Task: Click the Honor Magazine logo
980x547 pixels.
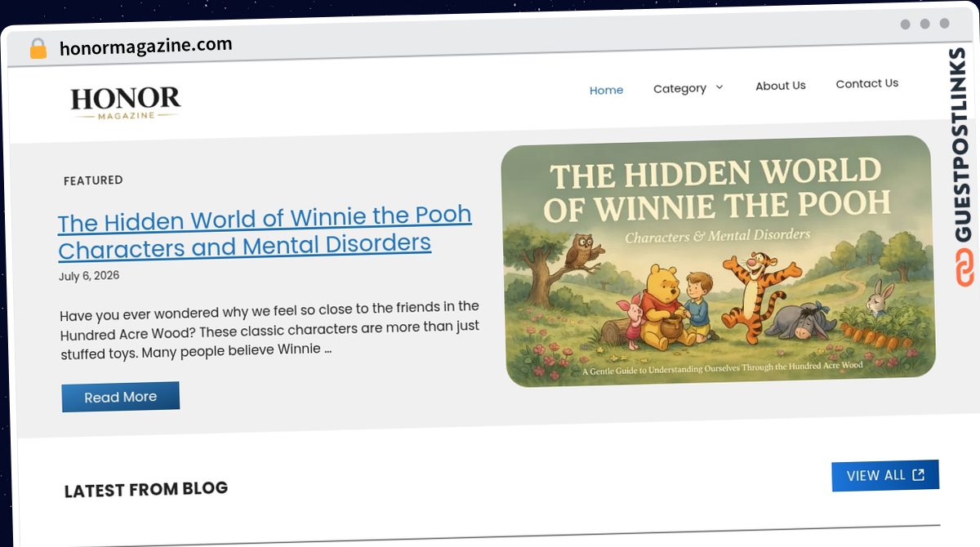Action: click(125, 104)
